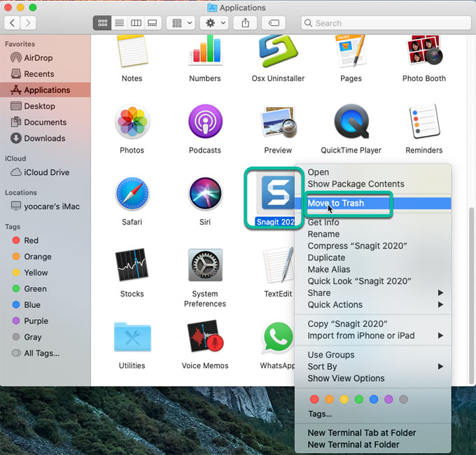Choose Move to Trash
The height and width of the screenshot is (455, 476).
[373, 203]
